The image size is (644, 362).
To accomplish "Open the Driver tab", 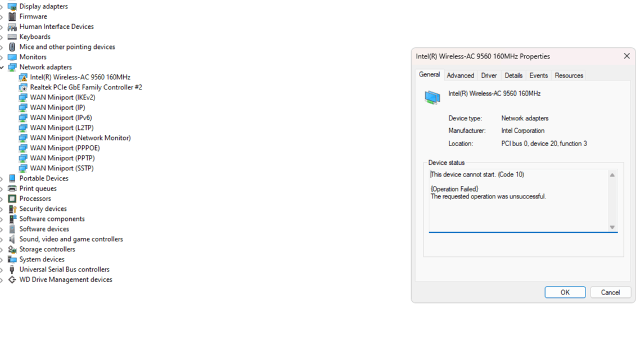I will pos(489,75).
